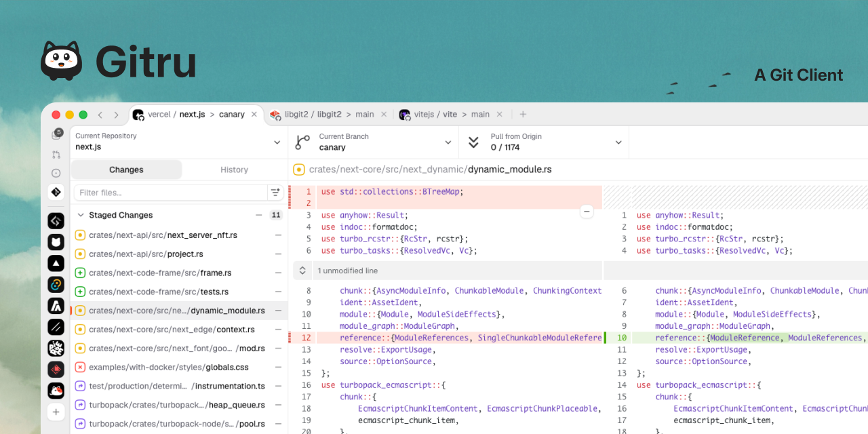The height and width of the screenshot is (434, 868).
Task: Click the modified status icon beside the file path header
Action: coord(298,170)
